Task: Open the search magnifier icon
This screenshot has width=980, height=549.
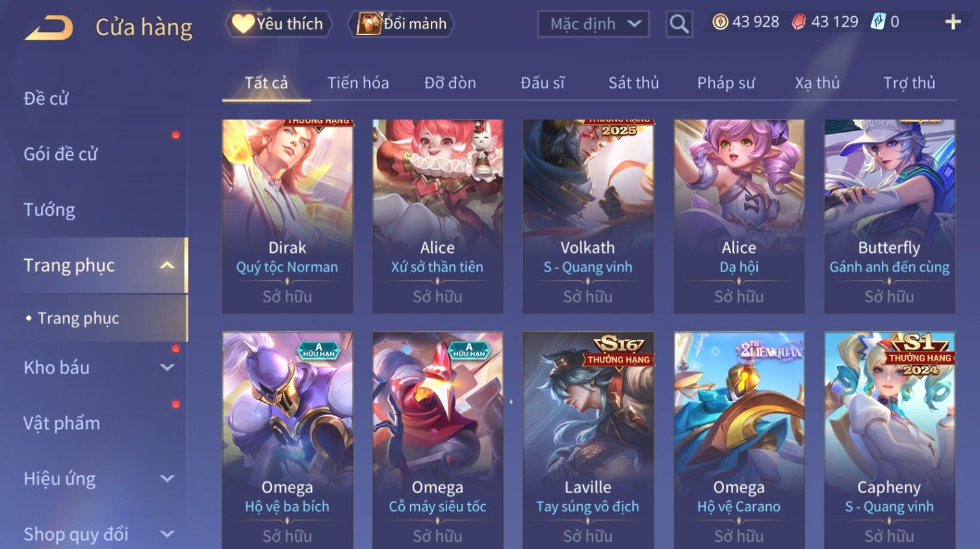Action: coord(679,24)
